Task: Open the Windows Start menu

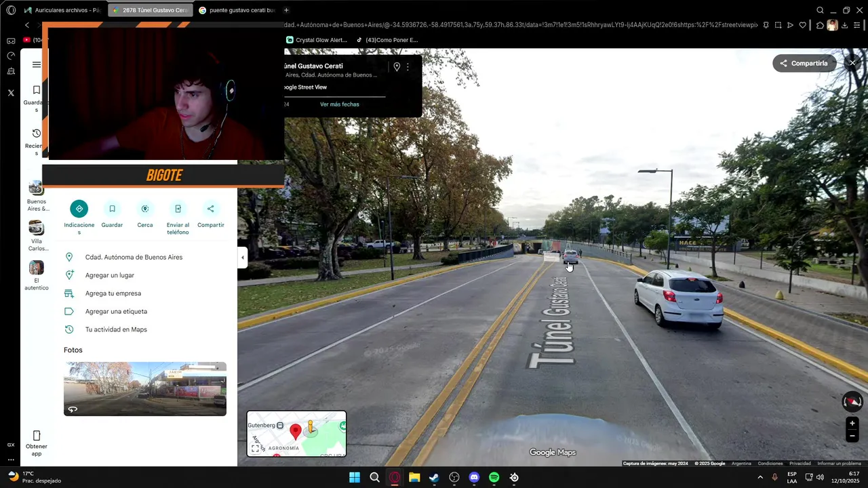Action: click(x=355, y=477)
